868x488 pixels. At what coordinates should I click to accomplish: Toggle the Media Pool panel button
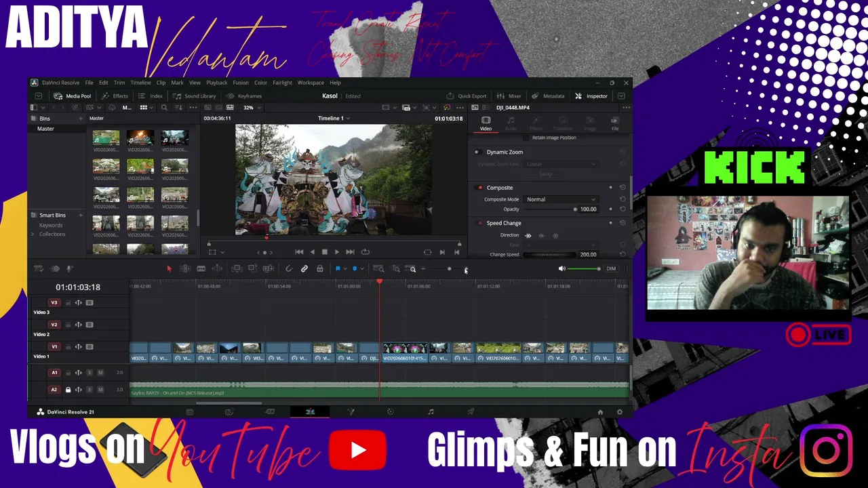(73, 96)
